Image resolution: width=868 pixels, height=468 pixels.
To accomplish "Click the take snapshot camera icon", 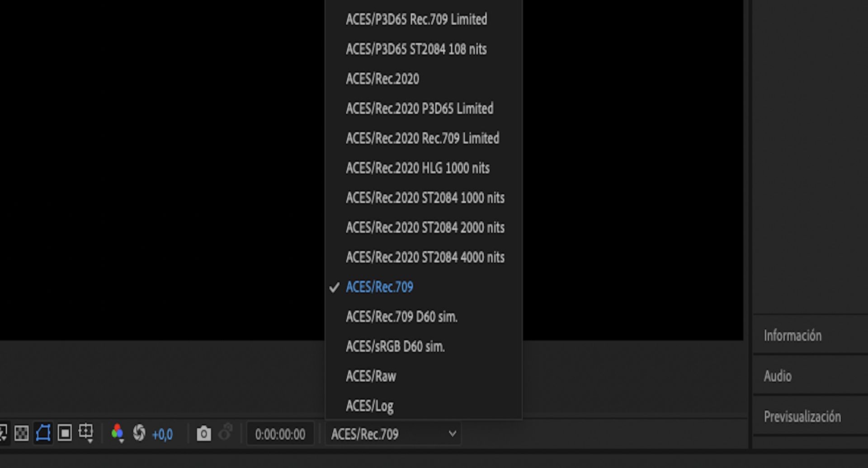I will tap(203, 434).
